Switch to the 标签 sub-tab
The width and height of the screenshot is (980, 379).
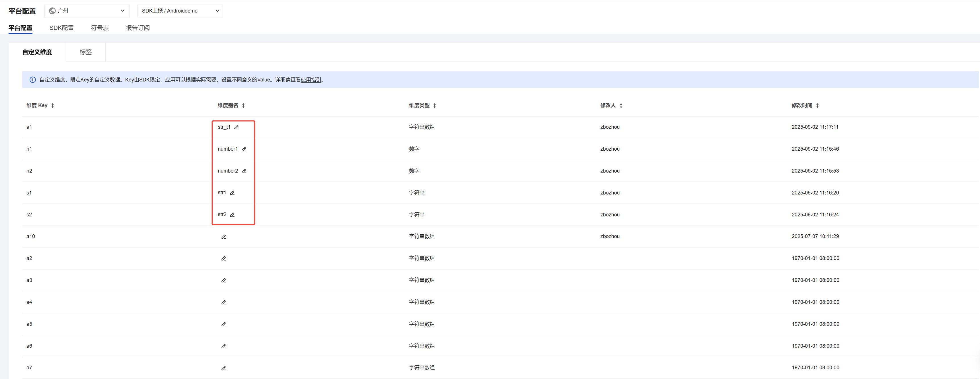pyautogui.click(x=86, y=52)
